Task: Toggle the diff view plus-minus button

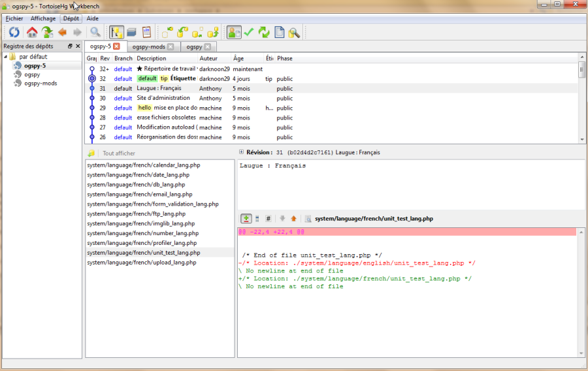Action: 246,218
